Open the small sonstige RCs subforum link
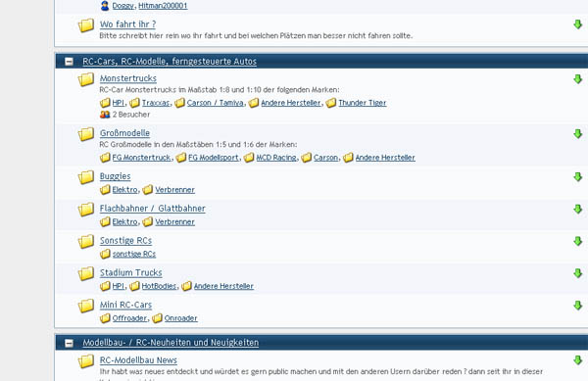Image resolution: width=588 pixels, height=381 pixels. (134, 255)
